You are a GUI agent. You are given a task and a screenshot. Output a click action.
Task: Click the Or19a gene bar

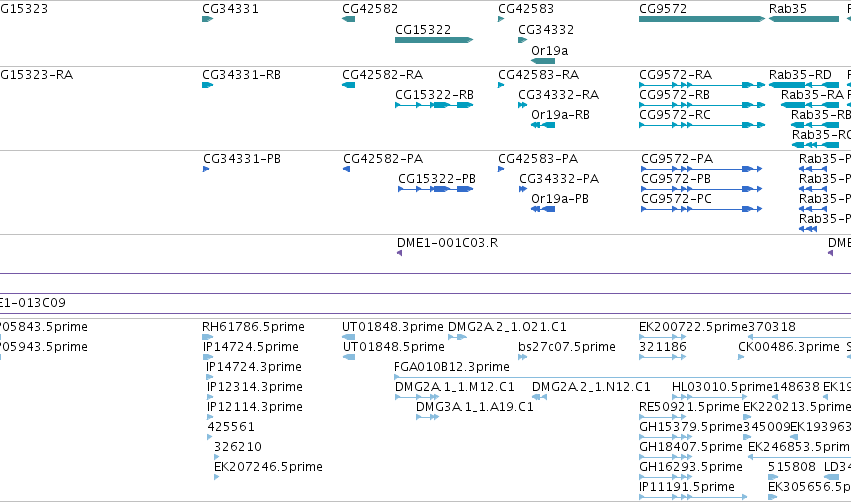(543, 61)
